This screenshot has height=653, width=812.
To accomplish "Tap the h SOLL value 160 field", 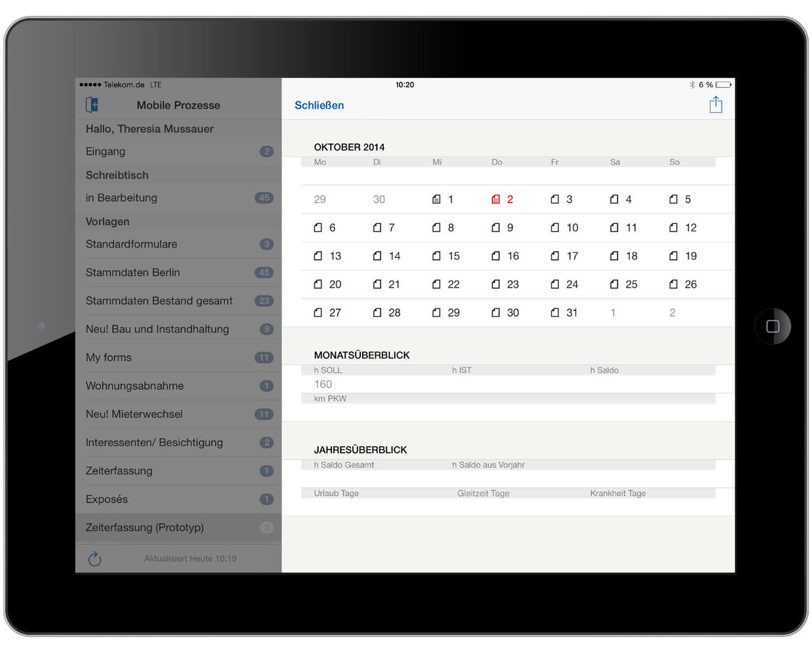I will coord(323,384).
